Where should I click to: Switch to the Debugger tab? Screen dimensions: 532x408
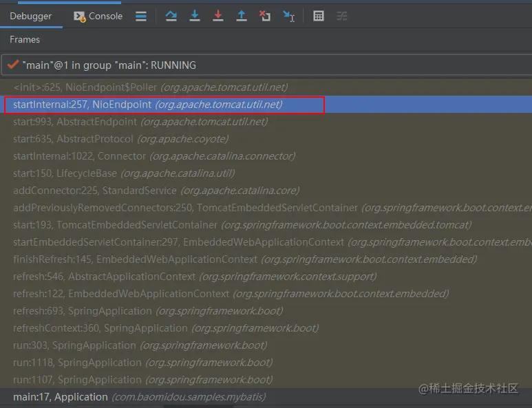30,16
